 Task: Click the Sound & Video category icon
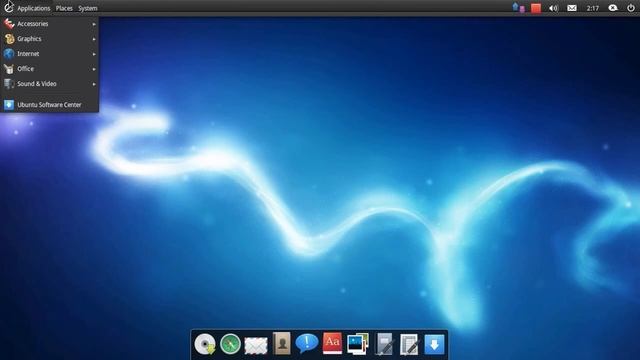9,84
